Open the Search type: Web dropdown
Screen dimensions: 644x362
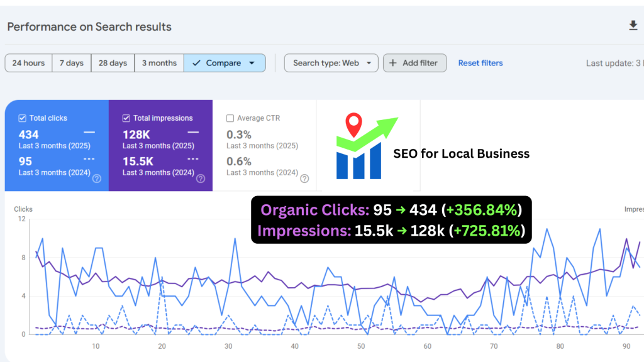[x=331, y=63]
